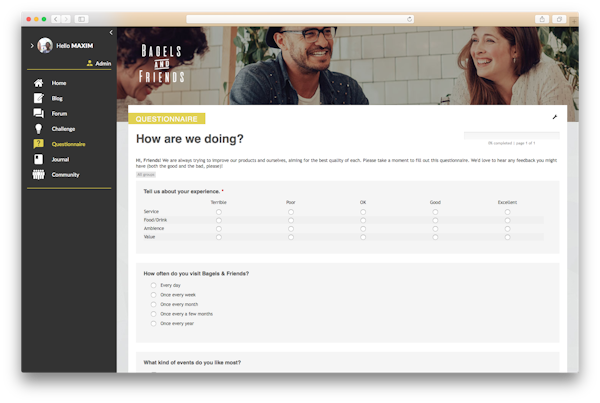Go back with browser back arrow
Image resolution: width=600 pixels, height=403 pixels.
point(56,19)
